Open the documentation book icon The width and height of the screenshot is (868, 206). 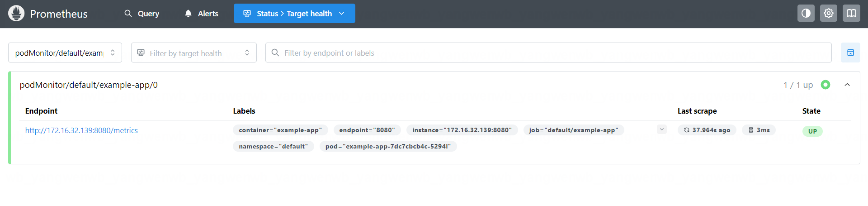pyautogui.click(x=851, y=14)
